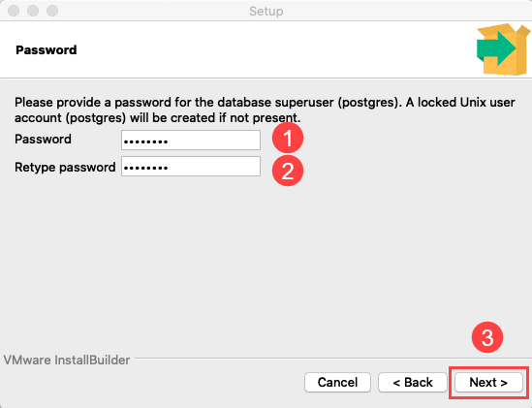Focus the Retype password input field
Screen dimensions: 532x408
[x=191, y=167]
